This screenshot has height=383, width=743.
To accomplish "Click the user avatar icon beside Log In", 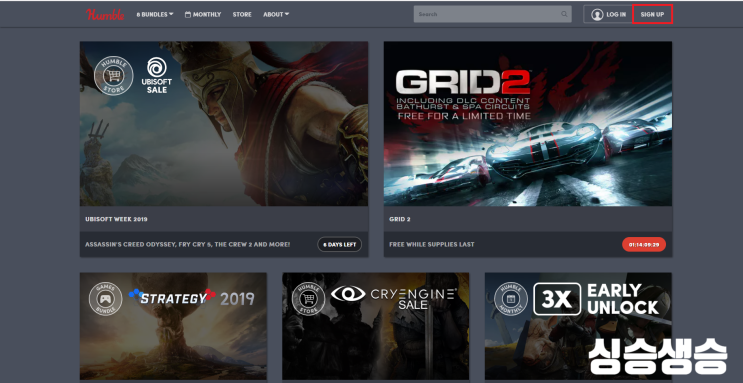I will [597, 14].
